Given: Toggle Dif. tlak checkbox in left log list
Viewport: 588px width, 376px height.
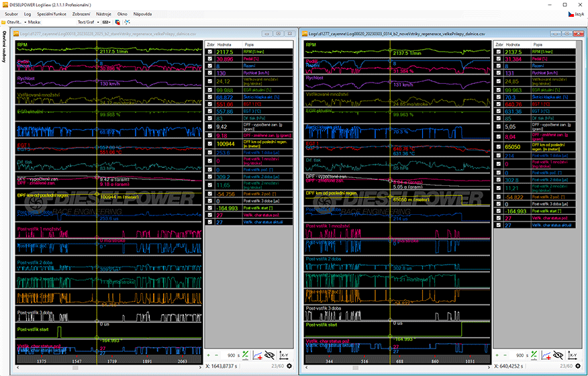Looking at the screenshot, I should click(x=210, y=118).
